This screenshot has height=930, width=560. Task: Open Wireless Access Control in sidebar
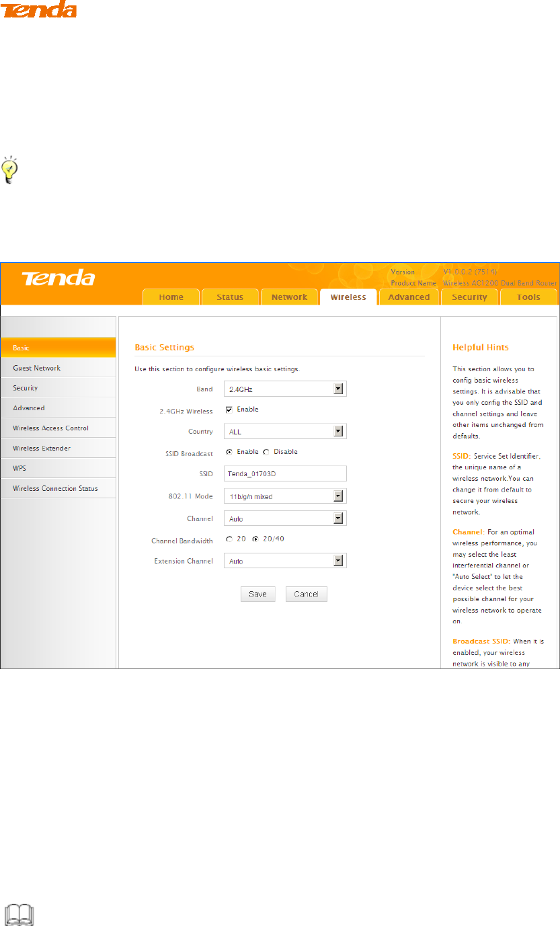click(58, 428)
